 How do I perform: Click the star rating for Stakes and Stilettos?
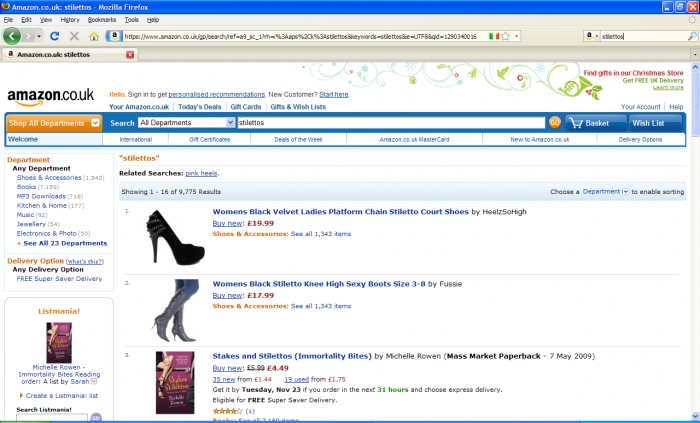point(227,411)
